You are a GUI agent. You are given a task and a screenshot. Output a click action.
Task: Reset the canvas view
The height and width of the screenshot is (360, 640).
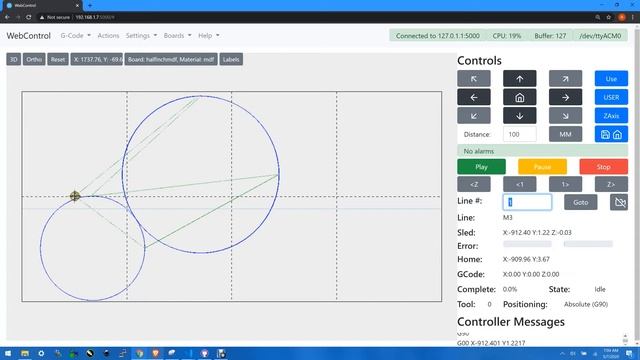pyautogui.click(x=58, y=59)
